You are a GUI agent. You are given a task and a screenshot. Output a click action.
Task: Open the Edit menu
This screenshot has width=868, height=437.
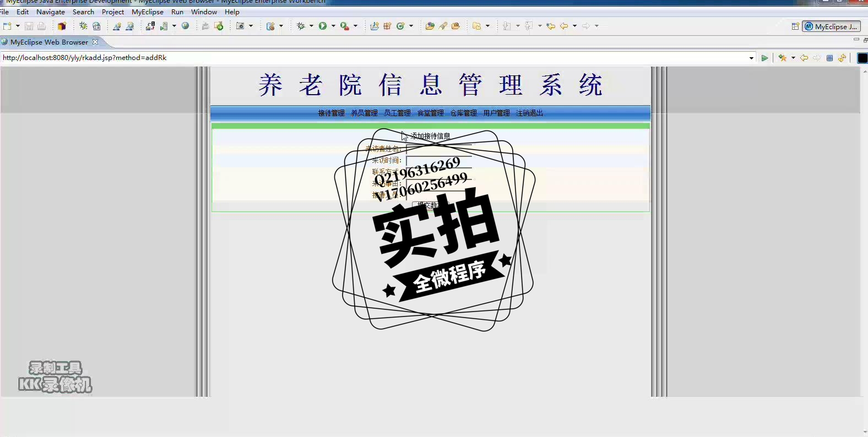23,12
